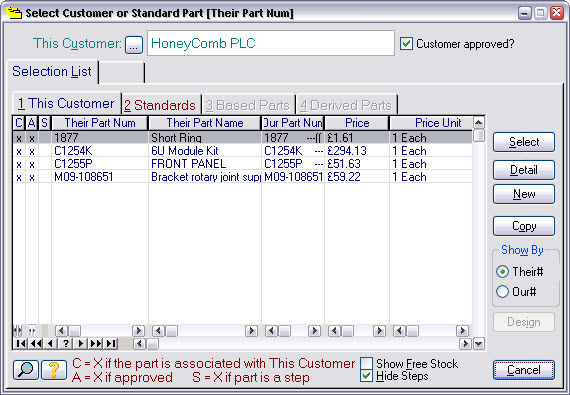Click the HoneyComb PLC customer field
This screenshot has height=395, width=570.
270,43
